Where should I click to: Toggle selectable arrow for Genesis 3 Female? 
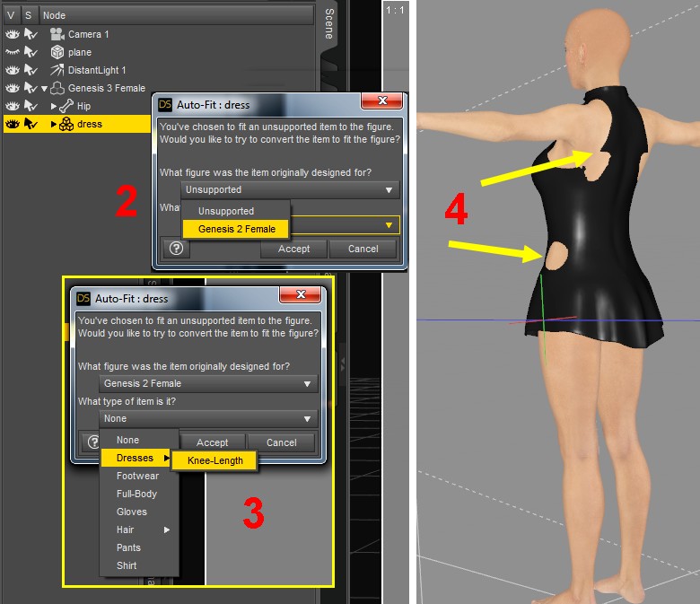[31, 88]
